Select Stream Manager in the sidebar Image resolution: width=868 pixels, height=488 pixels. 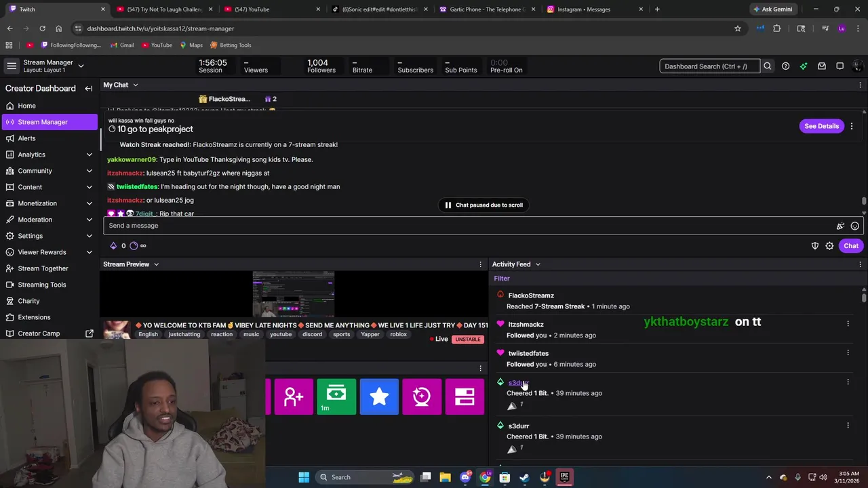tap(50, 122)
